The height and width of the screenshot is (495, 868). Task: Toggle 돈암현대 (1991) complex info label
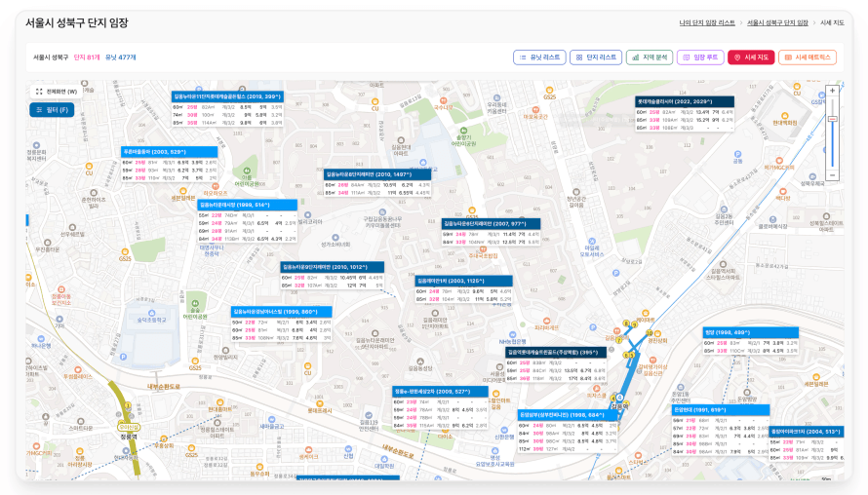pyautogui.click(x=712, y=410)
